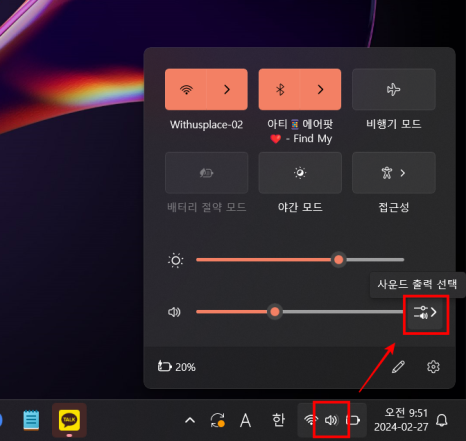Expand the Wi-Fi network list chevron

[227, 89]
